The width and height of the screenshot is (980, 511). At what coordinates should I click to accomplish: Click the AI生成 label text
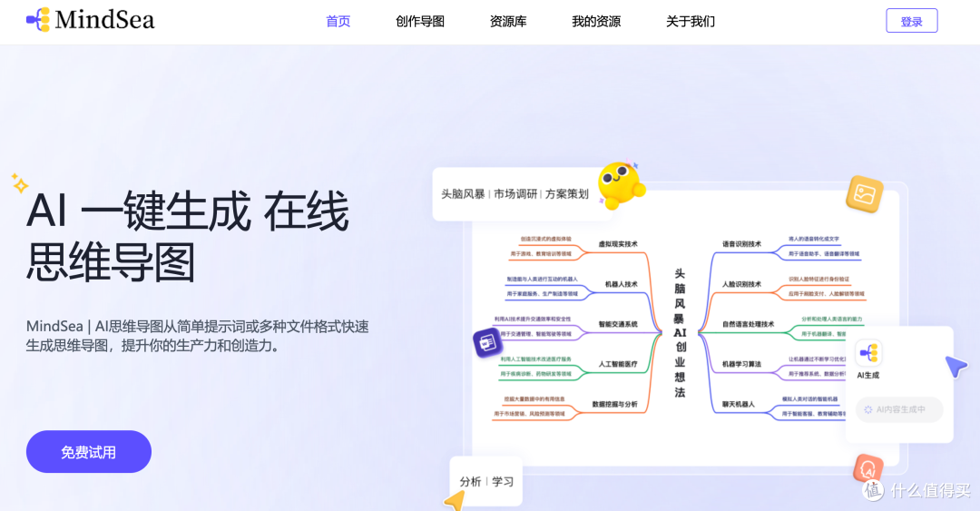tap(868, 375)
